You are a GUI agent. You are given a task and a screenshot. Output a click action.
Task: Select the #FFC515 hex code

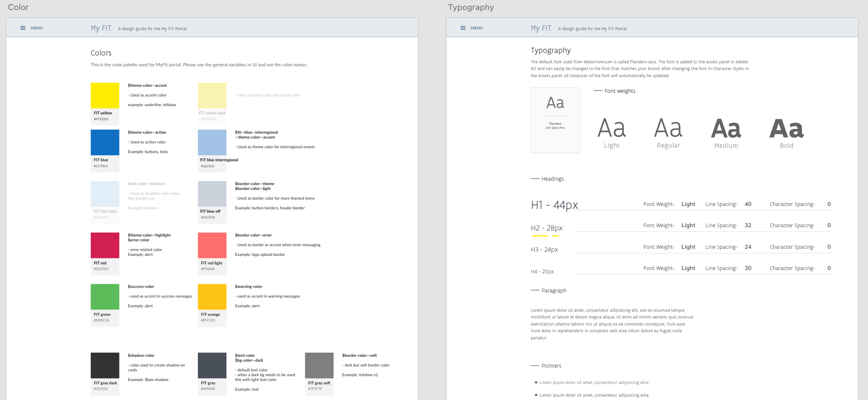tap(208, 320)
